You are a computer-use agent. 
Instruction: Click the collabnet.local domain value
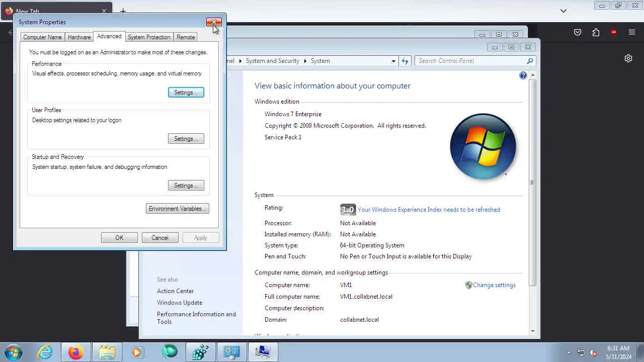click(x=359, y=320)
